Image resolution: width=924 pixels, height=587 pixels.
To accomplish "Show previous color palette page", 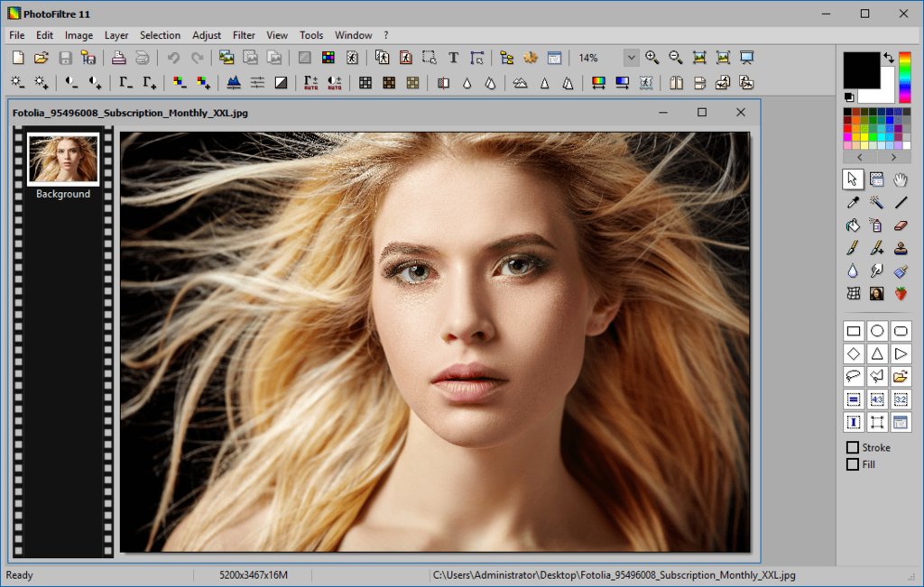I will pos(860,157).
